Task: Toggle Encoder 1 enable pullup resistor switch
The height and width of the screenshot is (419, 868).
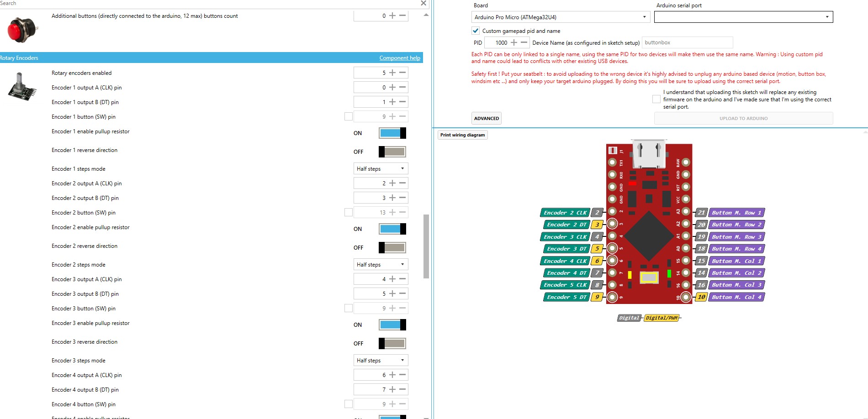Action: click(392, 133)
